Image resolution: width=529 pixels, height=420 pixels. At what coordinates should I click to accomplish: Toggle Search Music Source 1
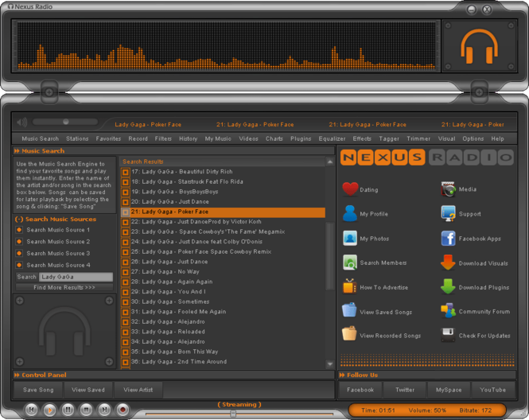[x=19, y=230]
